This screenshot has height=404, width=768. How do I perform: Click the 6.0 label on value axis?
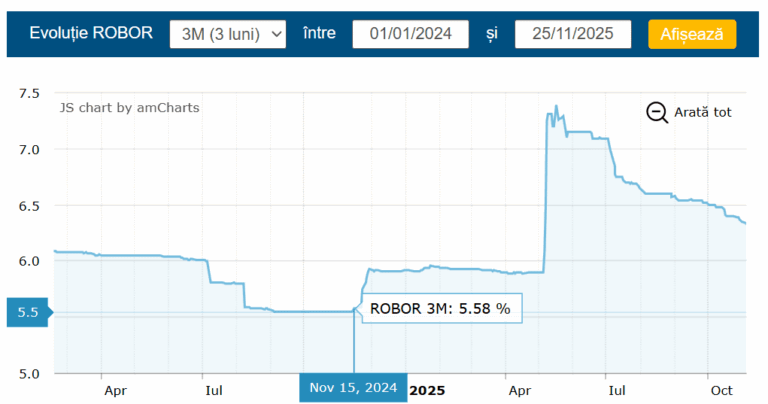(x=28, y=261)
